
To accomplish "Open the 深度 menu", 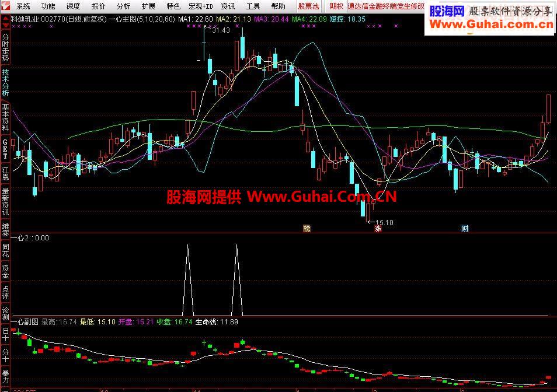I will [73, 6].
